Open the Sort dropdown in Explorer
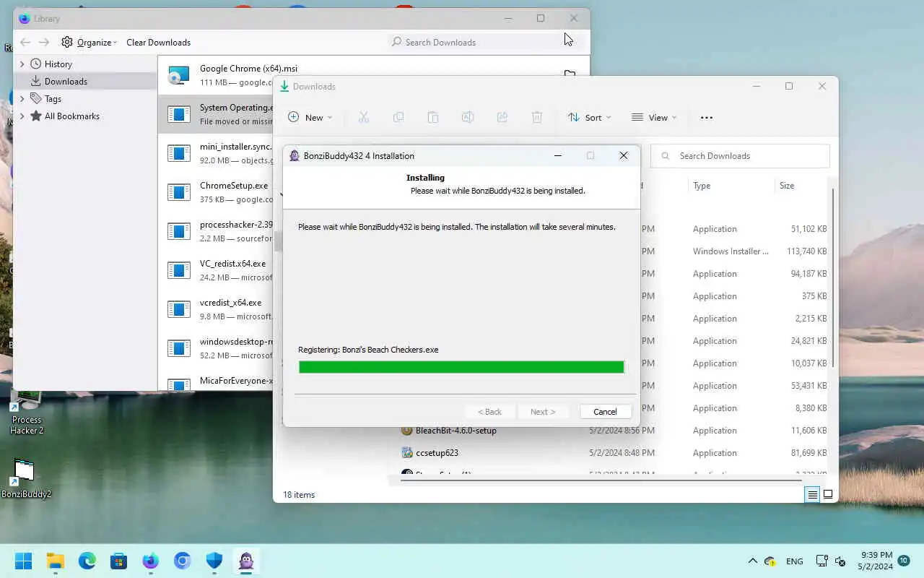The height and width of the screenshot is (578, 924). (x=589, y=117)
